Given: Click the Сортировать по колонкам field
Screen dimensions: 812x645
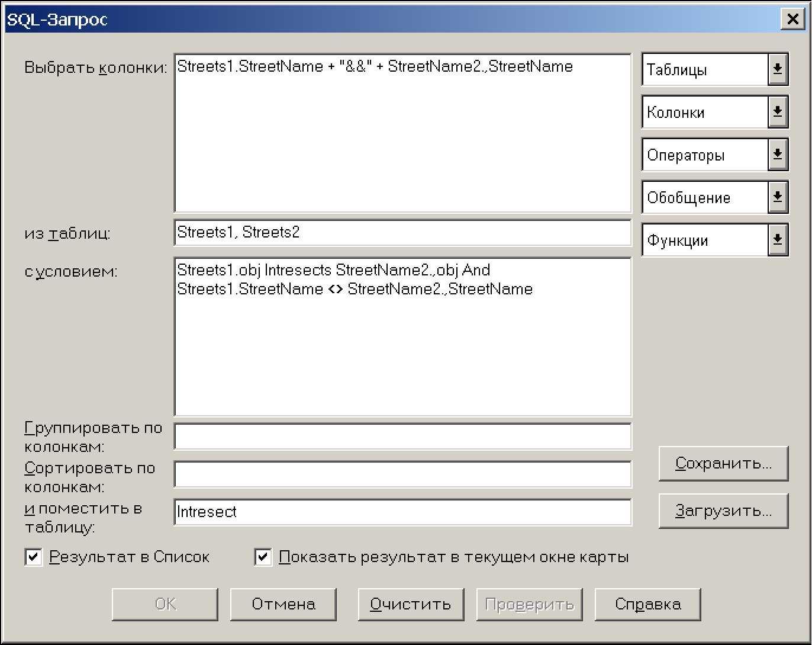Looking at the screenshot, I should point(402,474).
